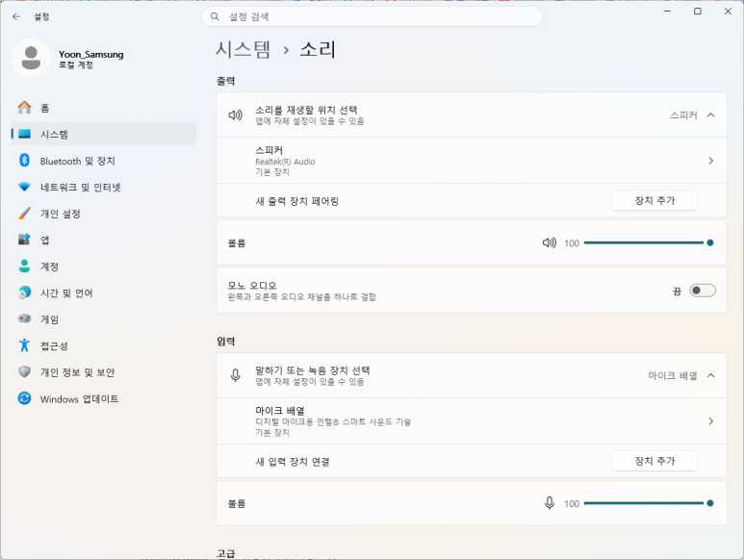Toggle the Mono Audio (모노 오디오) switch
The height and width of the screenshot is (560, 744).
(703, 291)
